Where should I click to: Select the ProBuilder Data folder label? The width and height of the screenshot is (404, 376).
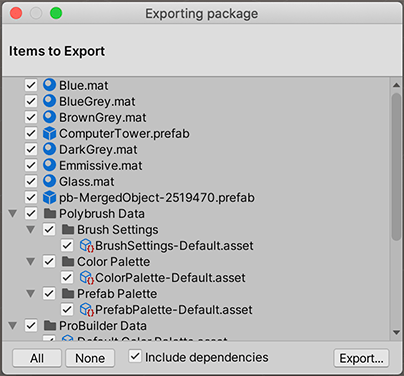coord(103,326)
